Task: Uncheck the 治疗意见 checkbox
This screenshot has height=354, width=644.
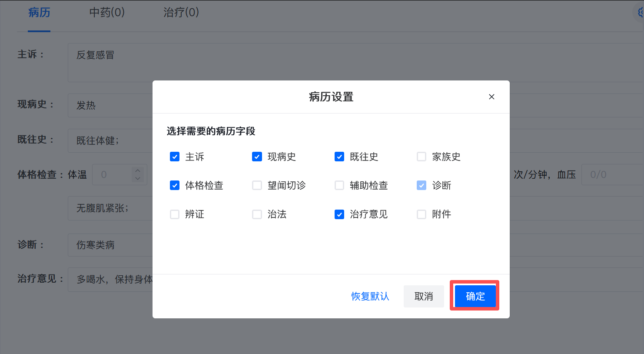Action: click(339, 214)
